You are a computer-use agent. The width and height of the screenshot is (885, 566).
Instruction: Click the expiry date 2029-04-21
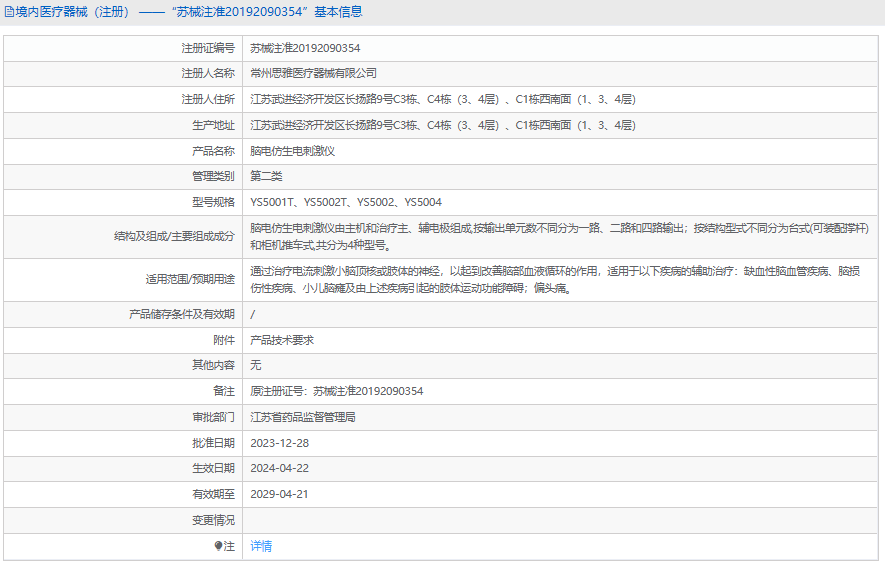click(x=279, y=494)
